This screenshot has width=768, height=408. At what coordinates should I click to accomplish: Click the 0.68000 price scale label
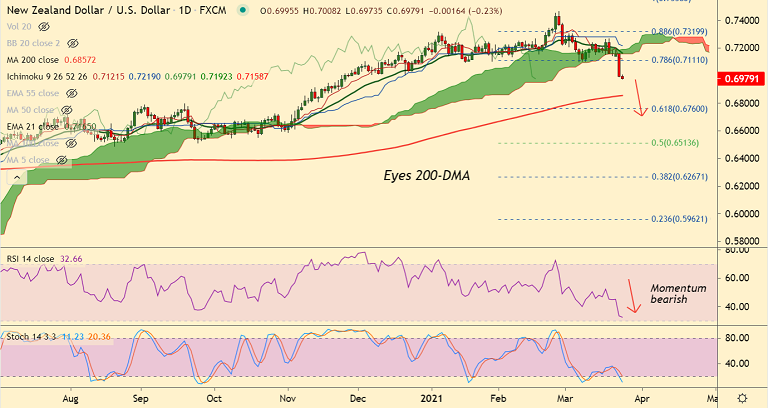coord(742,103)
